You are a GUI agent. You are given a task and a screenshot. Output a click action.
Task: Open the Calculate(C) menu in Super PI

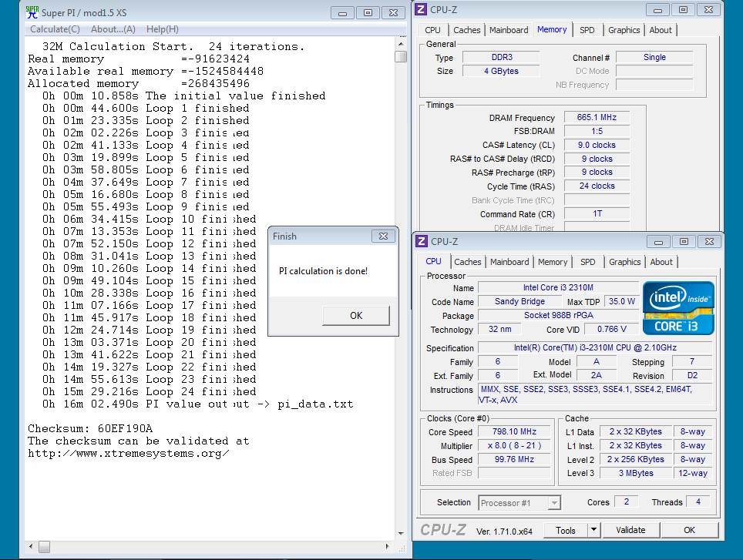coord(55,29)
